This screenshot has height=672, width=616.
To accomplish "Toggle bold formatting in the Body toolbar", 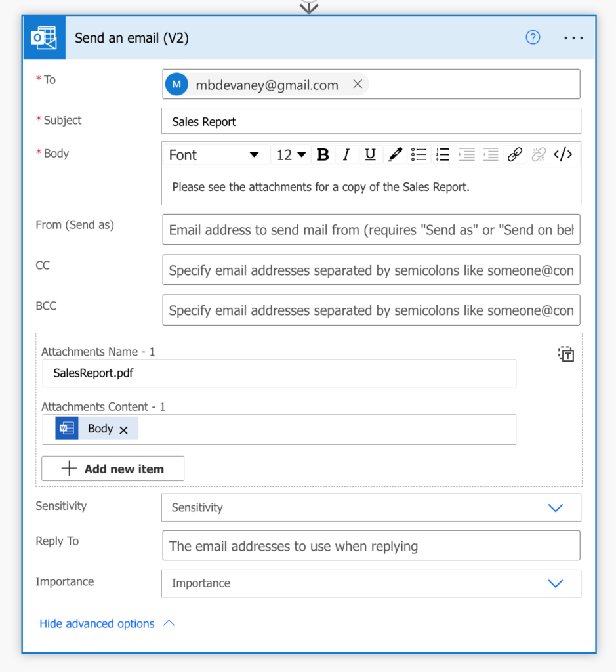I will click(x=322, y=154).
